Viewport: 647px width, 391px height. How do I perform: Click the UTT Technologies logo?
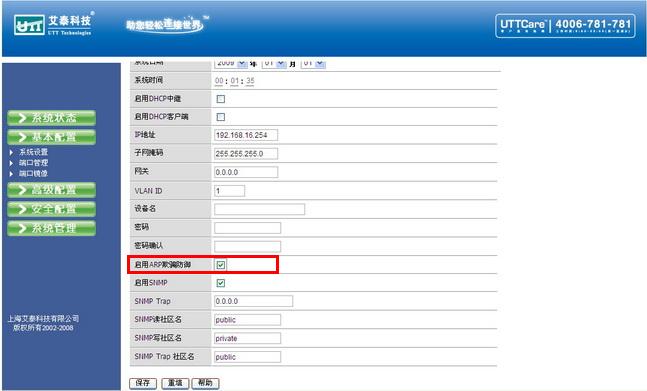pos(53,25)
